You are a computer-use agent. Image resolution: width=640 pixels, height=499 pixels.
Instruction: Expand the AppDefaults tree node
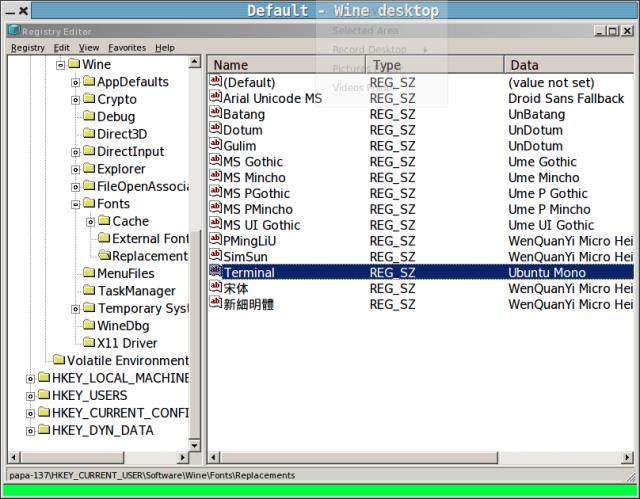[75, 83]
